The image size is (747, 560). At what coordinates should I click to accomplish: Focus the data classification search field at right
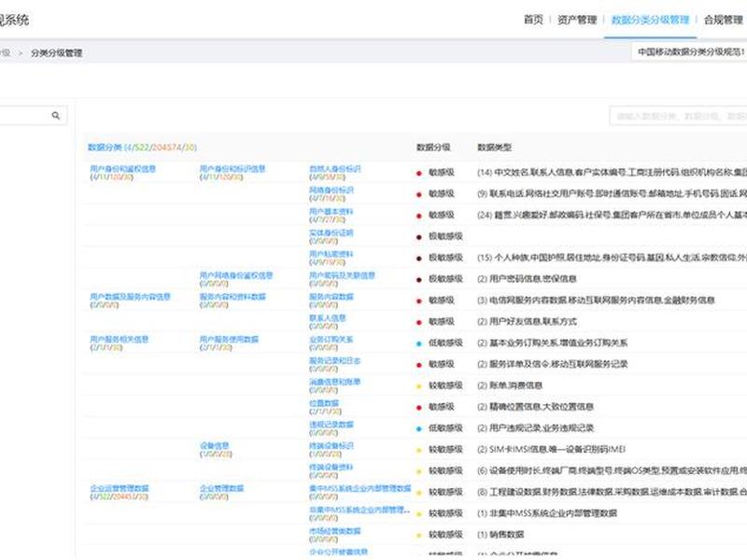(x=679, y=116)
